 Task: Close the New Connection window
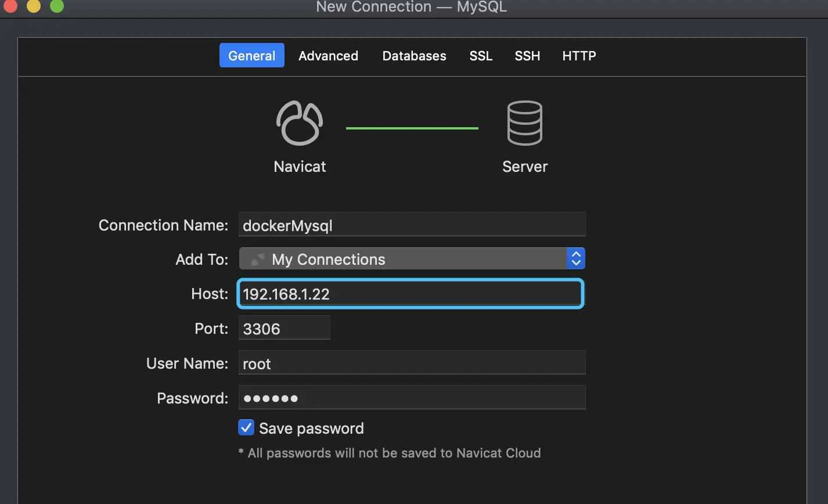[10, 6]
